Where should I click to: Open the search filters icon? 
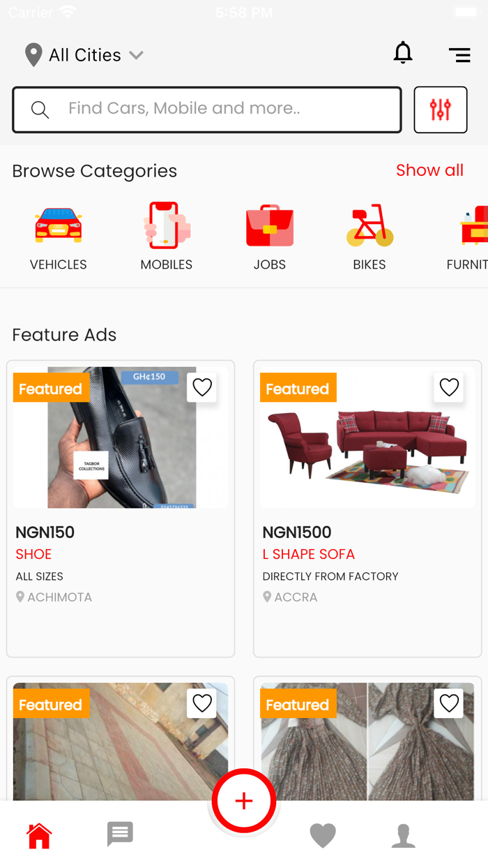[x=441, y=110]
